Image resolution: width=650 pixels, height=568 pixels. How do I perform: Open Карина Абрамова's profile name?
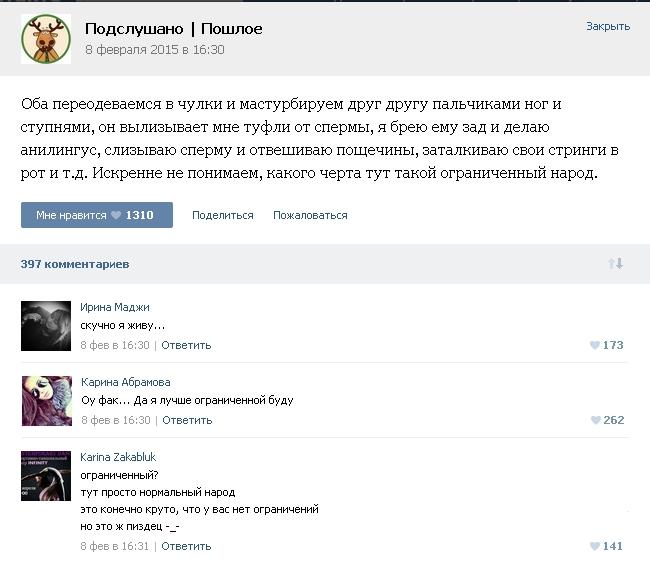point(126,382)
